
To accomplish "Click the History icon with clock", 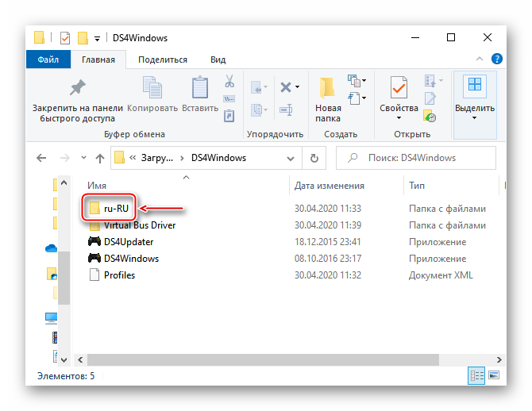I will point(430,116).
